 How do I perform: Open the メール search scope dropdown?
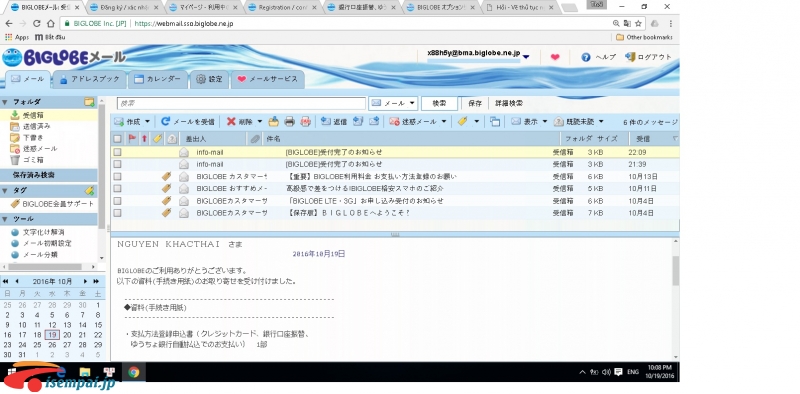pyautogui.click(x=393, y=103)
